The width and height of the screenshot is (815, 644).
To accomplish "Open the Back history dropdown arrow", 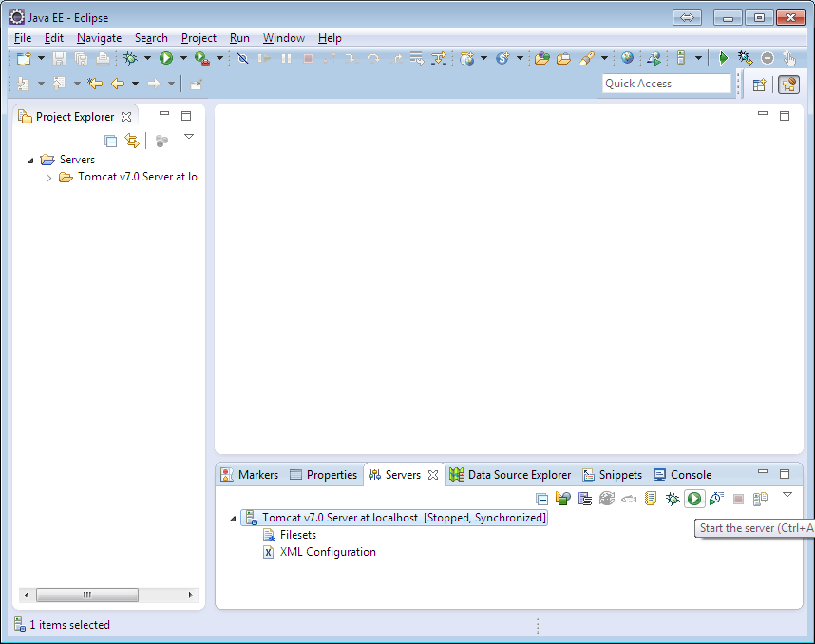I will [x=135, y=84].
